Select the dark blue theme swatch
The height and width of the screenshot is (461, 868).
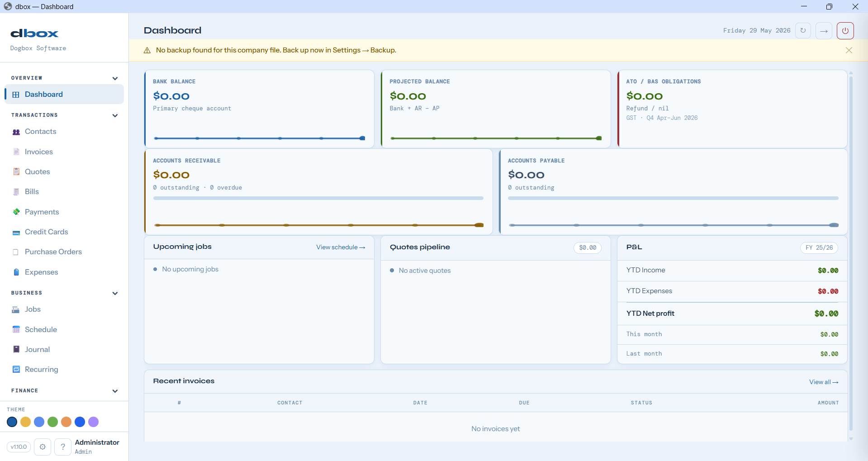point(12,422)
